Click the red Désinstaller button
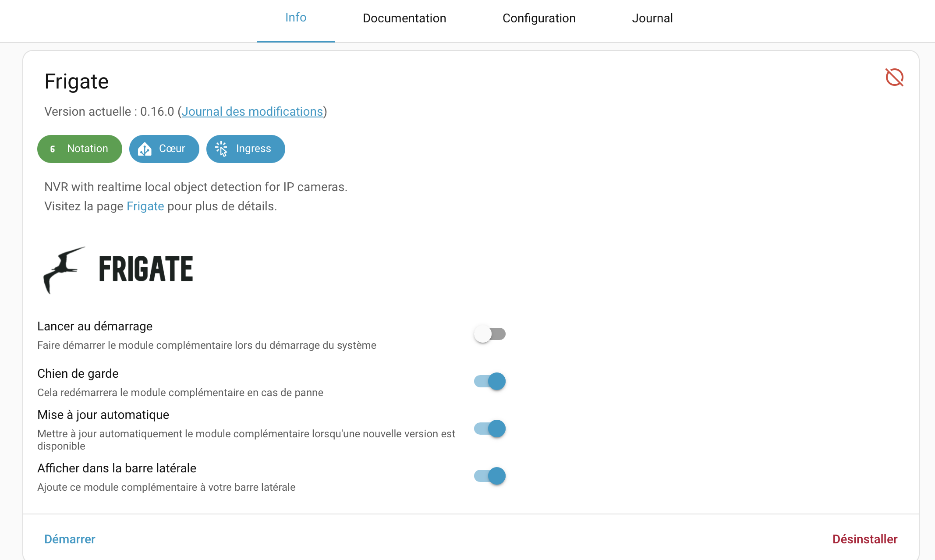Viewport: 935px width, 560px height. pyautogui.click(x=864, y=539)
